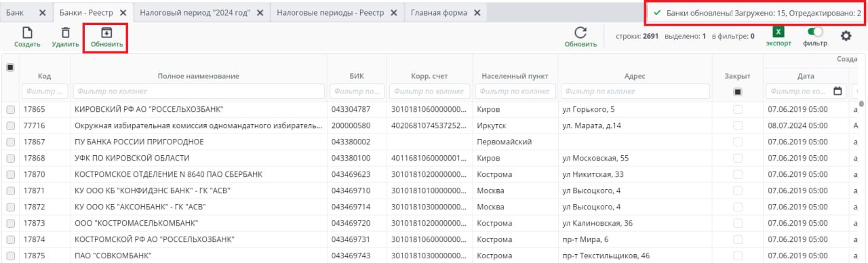This screenshot has width=868, height=263.
Task: Open calendar picker in Дата filter
Action: [837, 92]
